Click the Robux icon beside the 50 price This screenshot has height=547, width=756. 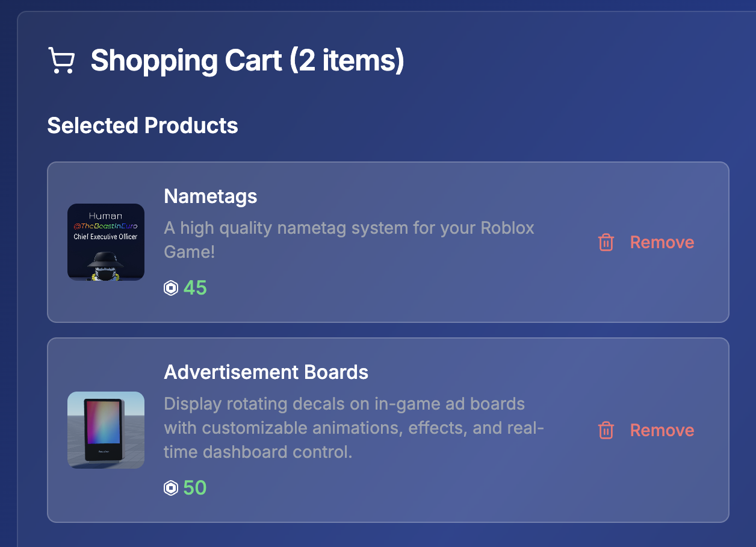pyautogui.click(x=171, y=488)
